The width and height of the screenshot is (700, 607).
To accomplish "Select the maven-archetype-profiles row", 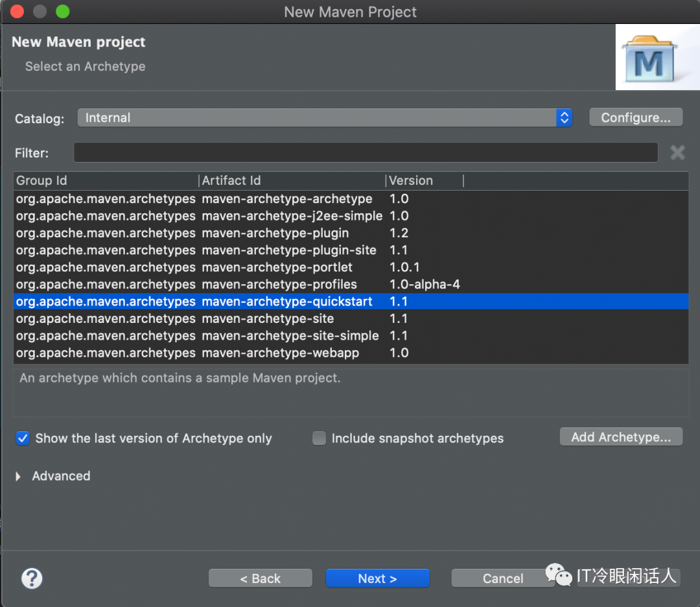I will pyautogui.click(x=351, y=285).
